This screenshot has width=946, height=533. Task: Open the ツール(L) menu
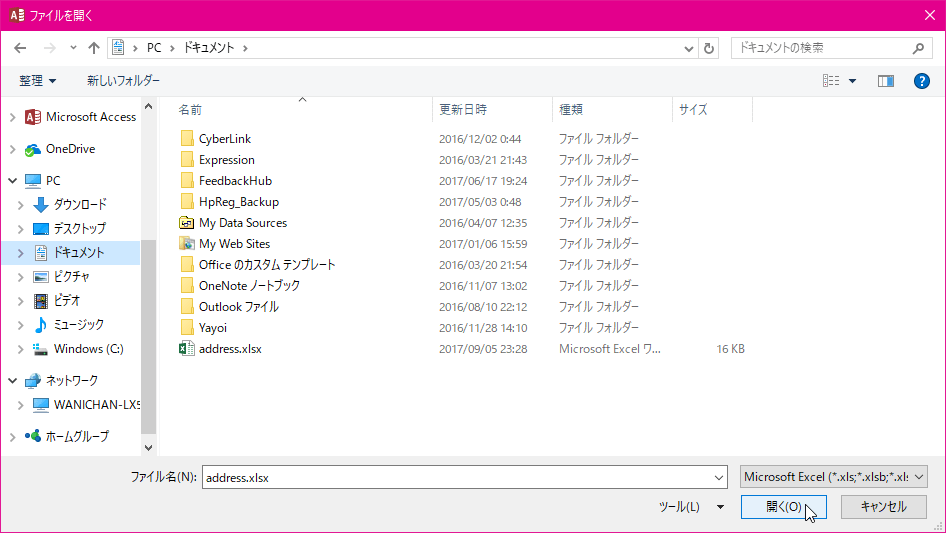(x=691, y=507)
